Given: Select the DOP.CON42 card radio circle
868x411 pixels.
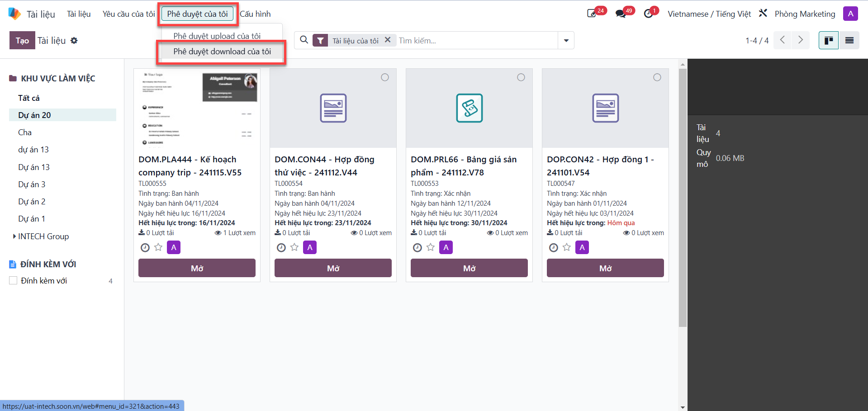Looking at the screenshot, I should (x=657, y=77).
